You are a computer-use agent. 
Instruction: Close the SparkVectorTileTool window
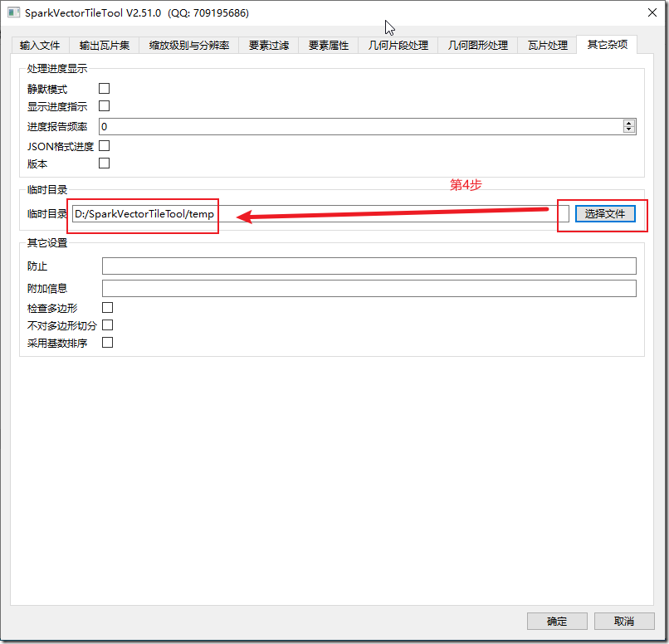point(652,12)
